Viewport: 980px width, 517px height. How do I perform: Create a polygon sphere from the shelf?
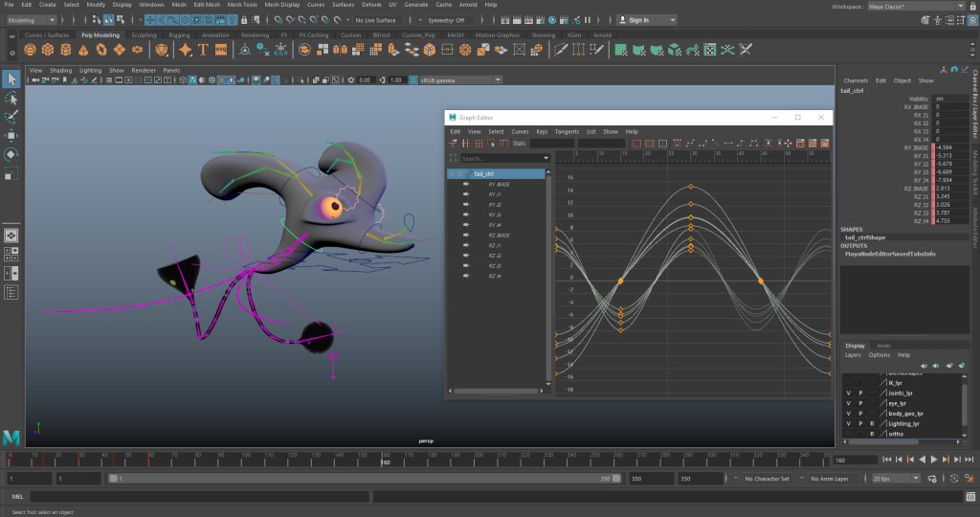[x=31, y=49]
